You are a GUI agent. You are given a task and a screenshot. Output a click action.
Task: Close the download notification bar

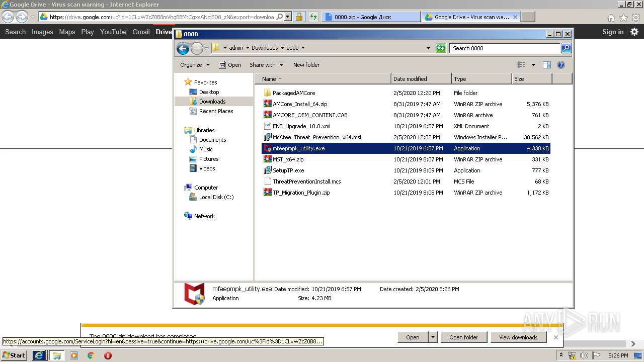click(x=555, y=337)
